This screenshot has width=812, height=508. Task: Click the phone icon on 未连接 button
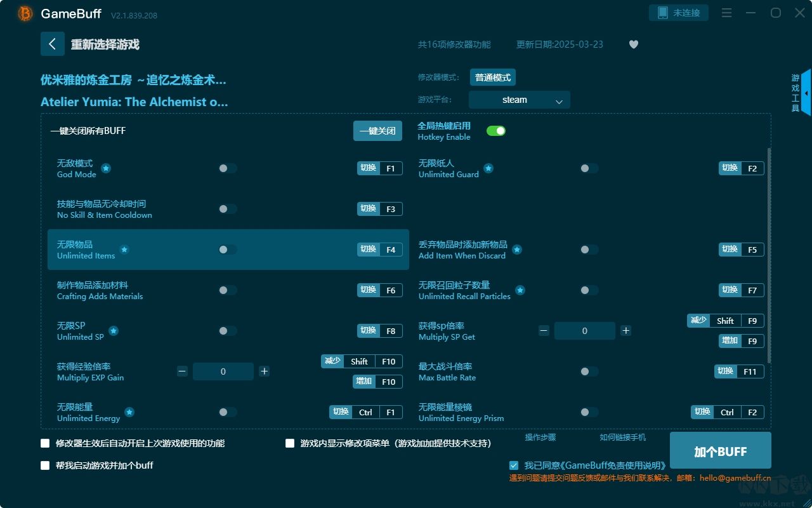pyautogui.click(x=663, y=13)
